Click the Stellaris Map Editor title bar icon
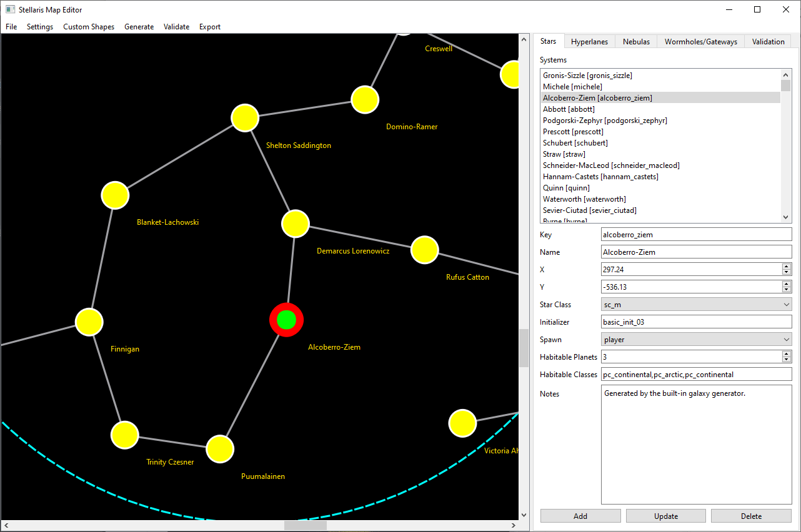 (x=10, y=9)
